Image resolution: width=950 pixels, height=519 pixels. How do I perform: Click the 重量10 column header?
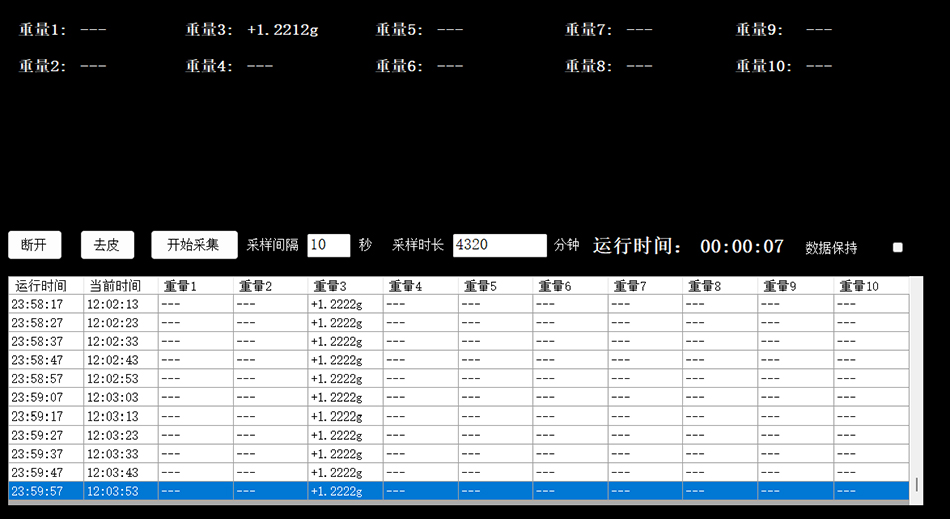point(871,286)
